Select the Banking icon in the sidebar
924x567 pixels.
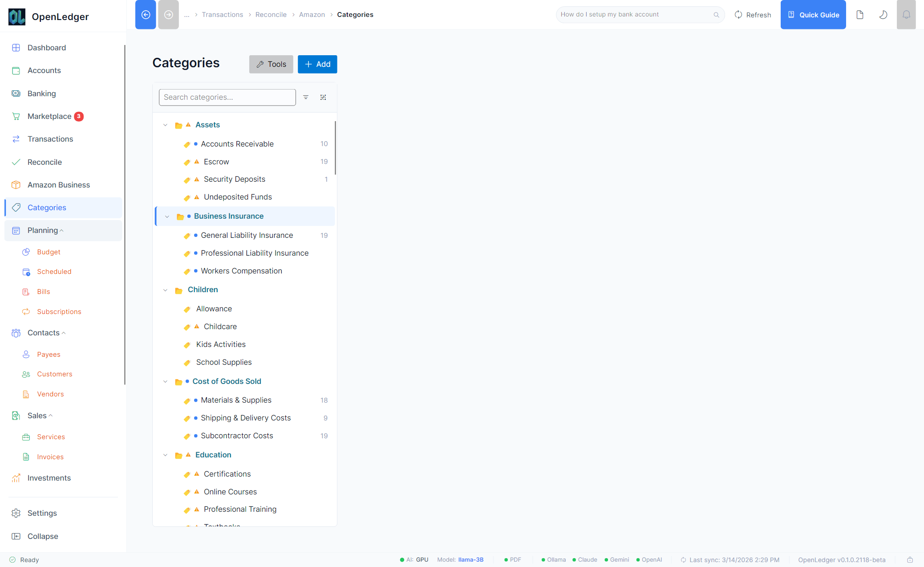[16, 93]
